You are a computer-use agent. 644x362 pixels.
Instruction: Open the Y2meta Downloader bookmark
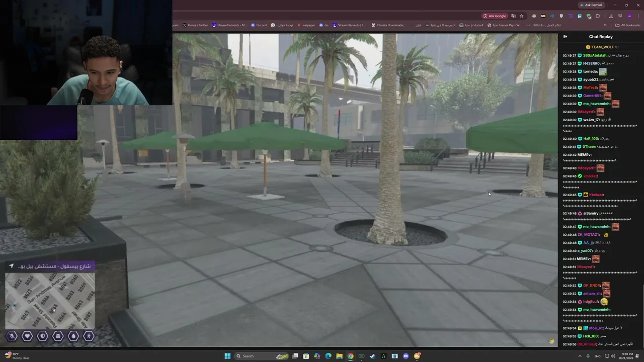click(388, 25)
